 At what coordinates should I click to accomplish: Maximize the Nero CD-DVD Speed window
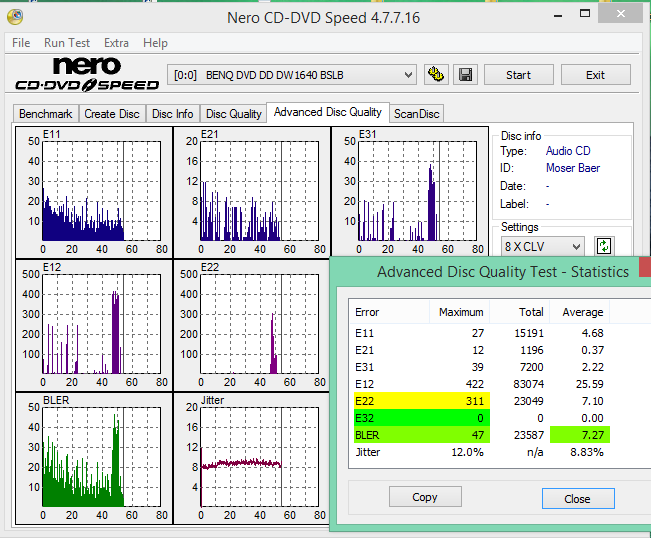[x=585, y=14]
